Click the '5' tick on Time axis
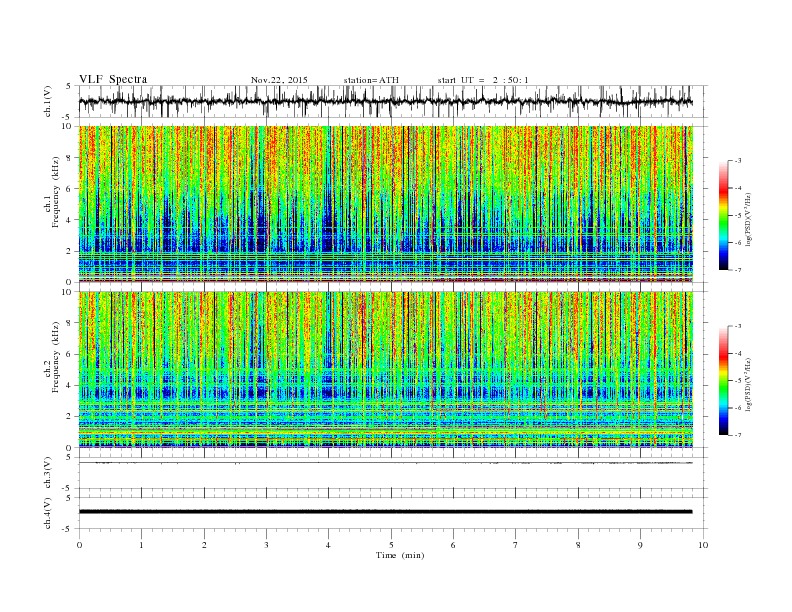This screenshot has width=792, height=612. pos(391,545)
